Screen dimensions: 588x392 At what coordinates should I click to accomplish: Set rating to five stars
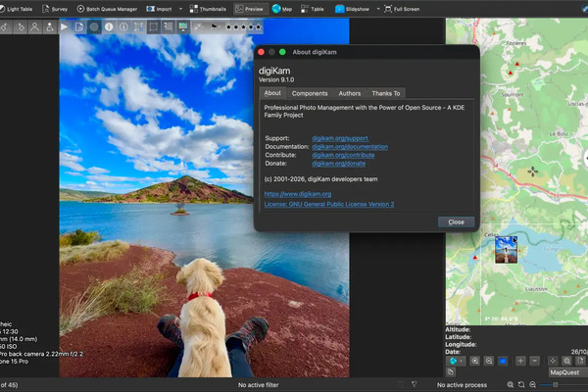pyautogui.click(x=258, y=26)
